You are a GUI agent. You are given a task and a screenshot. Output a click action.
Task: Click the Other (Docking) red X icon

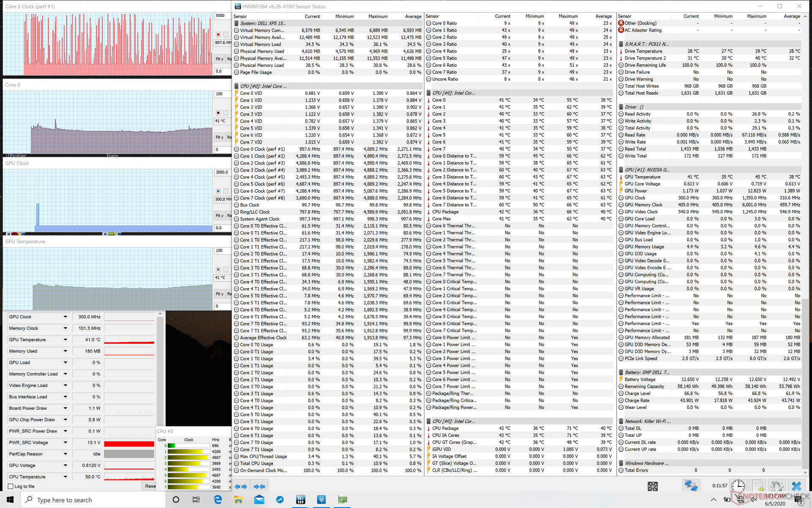621,23
